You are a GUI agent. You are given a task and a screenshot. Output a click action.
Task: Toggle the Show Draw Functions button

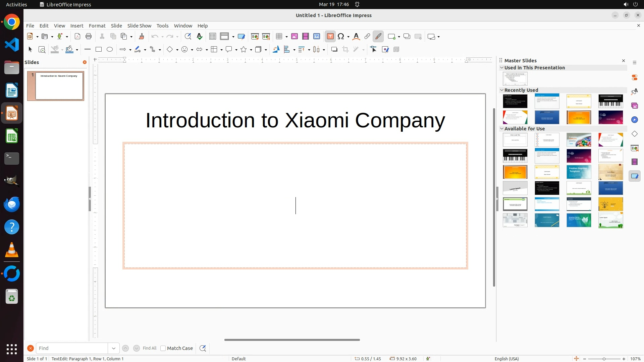(378, 37)
